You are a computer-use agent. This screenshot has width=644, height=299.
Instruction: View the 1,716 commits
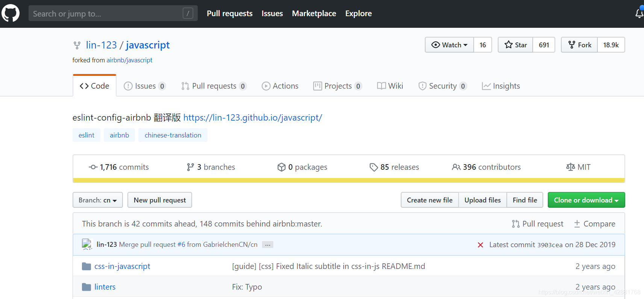point(119,167)
